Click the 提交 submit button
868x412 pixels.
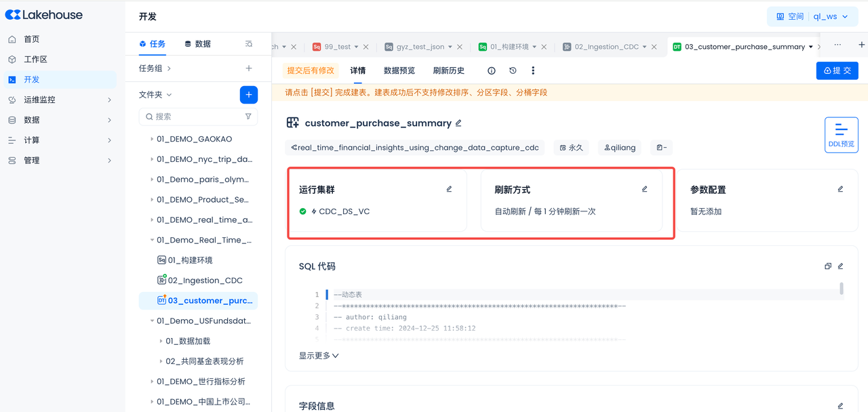837,70
